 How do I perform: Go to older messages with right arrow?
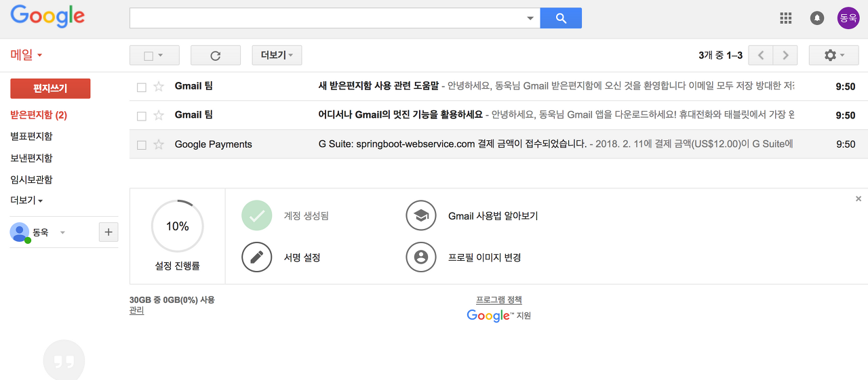tap(785, 56)
